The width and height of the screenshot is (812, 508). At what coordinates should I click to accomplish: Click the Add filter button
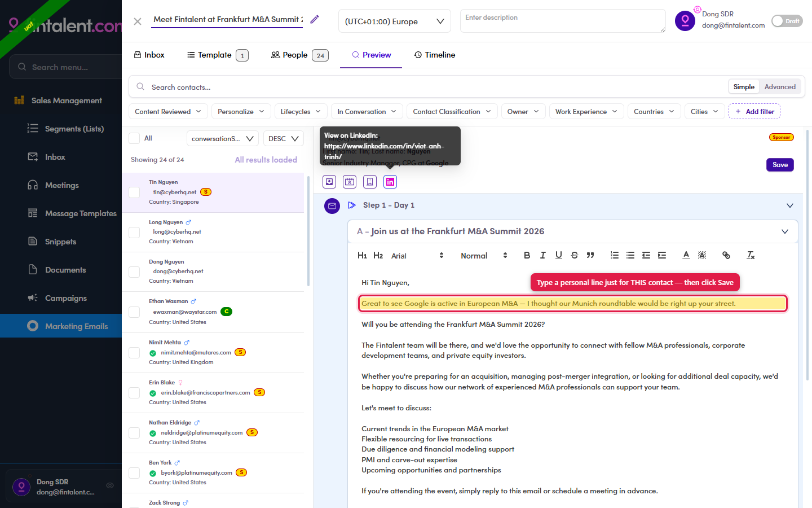[x=754, y=112]
